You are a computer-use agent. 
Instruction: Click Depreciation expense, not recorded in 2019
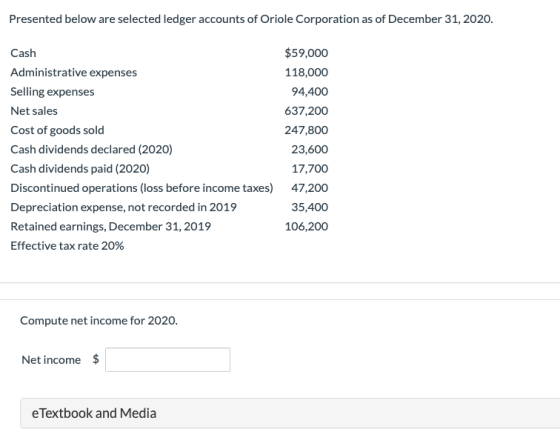point(124,208)
